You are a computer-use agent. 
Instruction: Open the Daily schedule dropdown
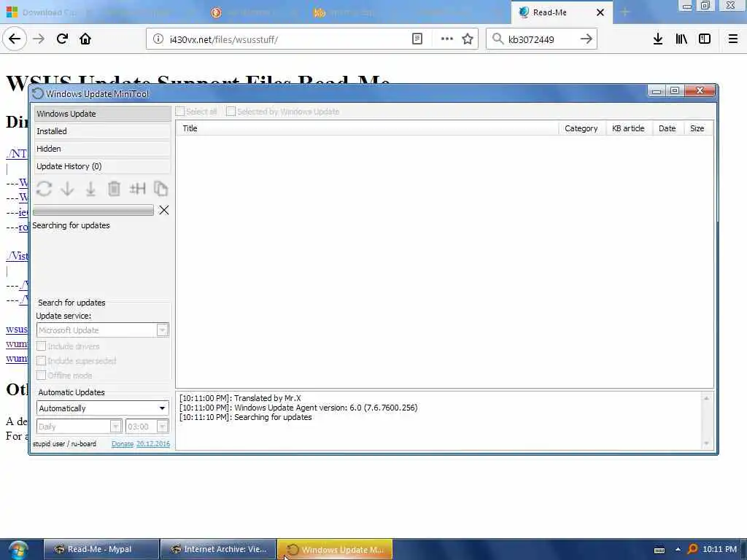[x=79, y=426]
